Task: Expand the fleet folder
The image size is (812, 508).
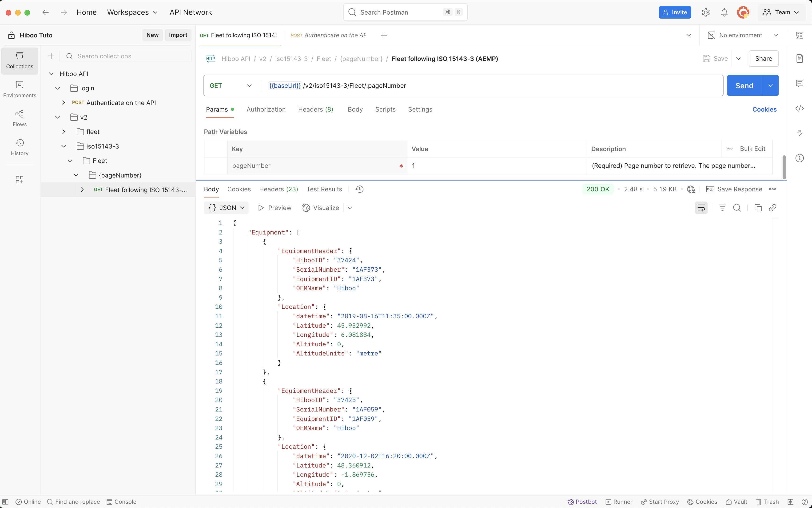Action: click(64, 132)
